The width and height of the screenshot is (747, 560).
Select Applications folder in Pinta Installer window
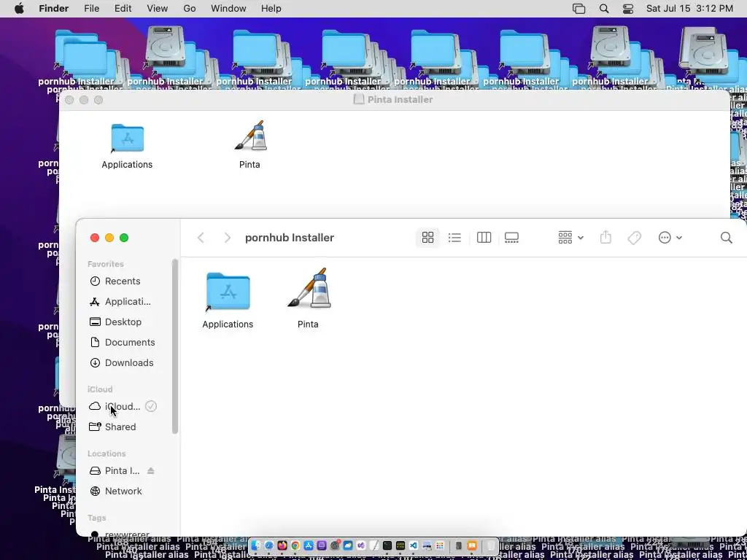pyautogui.click(x=127, y=145)
